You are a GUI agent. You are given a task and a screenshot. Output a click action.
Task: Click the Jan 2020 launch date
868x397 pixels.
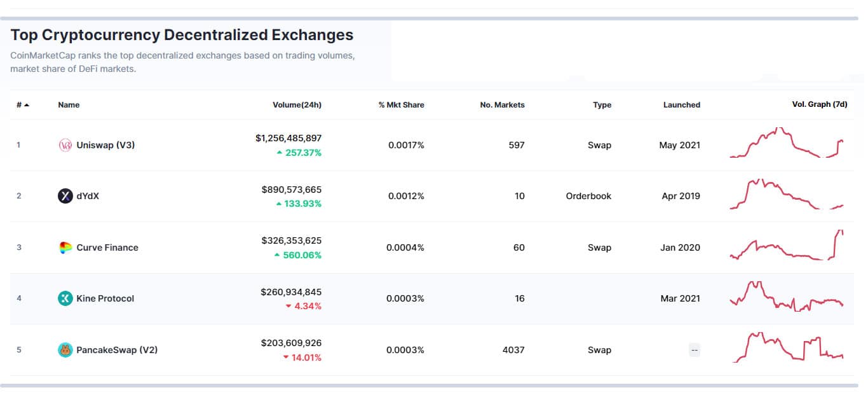[x=681, y=247]
